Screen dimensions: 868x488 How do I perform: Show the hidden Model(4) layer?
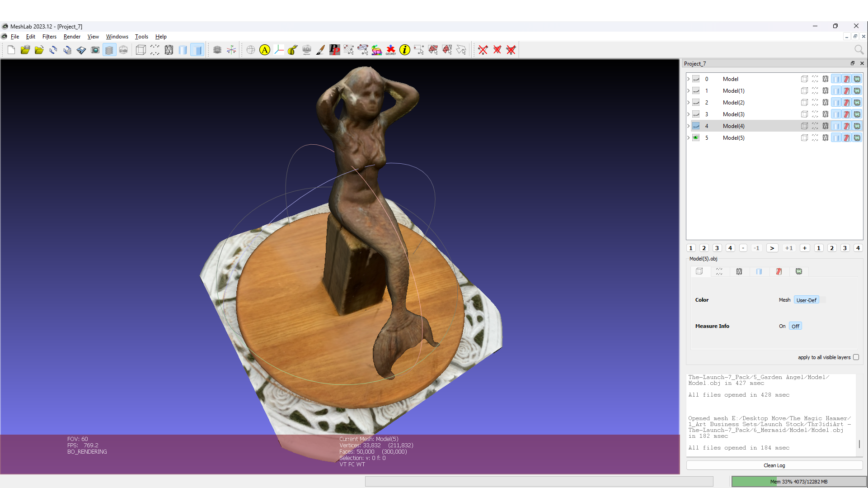pos(696,126)
